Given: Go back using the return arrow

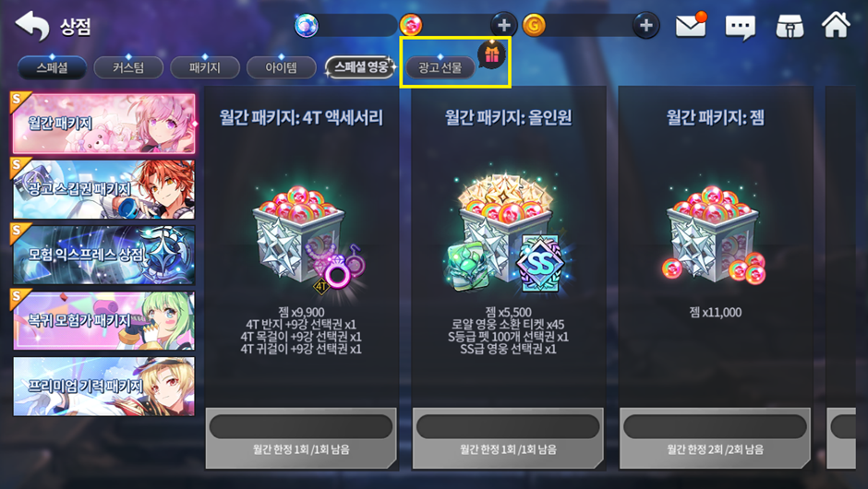Looking at the screenshot, I should coord(32,26).
